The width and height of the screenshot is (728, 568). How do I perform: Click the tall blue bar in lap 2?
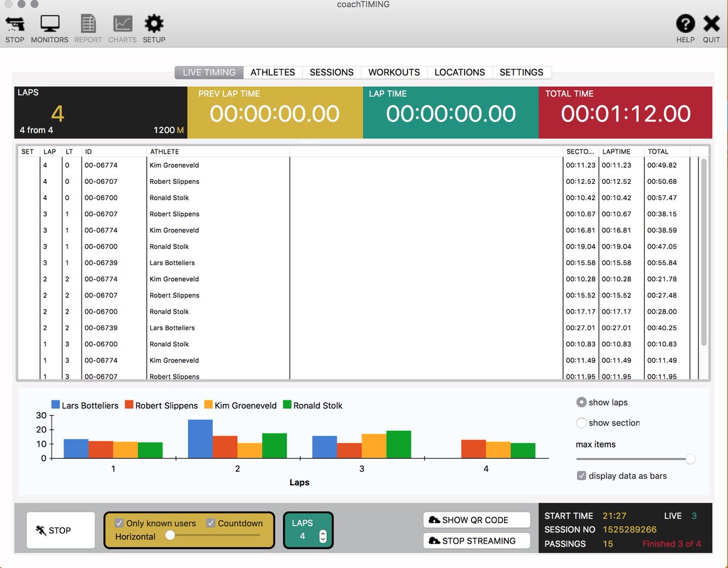tap(200, 439)
